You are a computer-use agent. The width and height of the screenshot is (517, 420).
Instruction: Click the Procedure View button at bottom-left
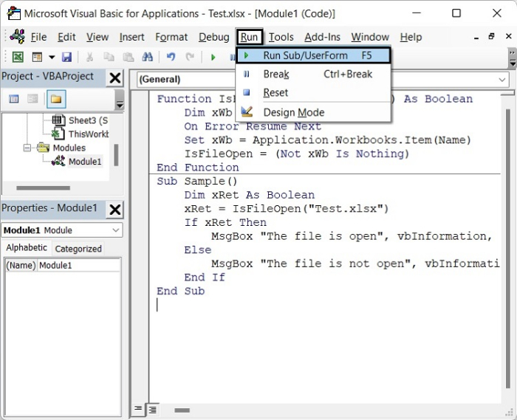point(138,409)
